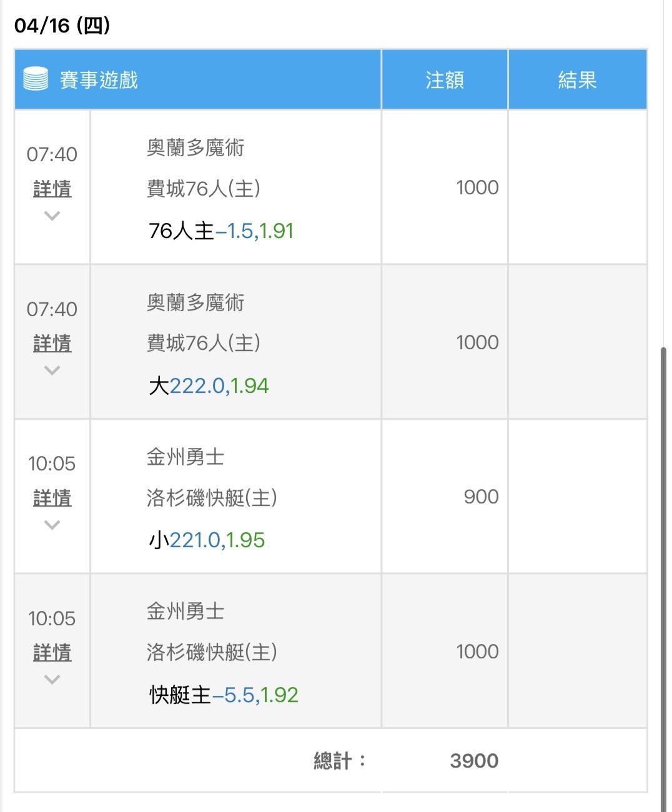Click the coin stack icon in header
This screenshot has height=812, width=672.
click(36, 79)
